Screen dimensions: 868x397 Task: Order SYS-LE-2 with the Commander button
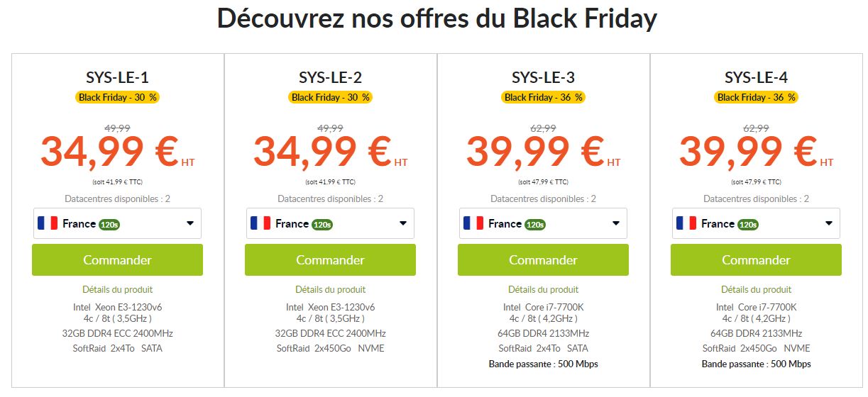330,260
